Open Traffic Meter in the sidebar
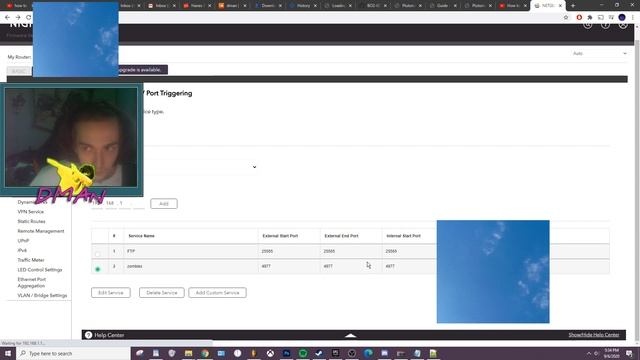 click(x=31, y=260)
